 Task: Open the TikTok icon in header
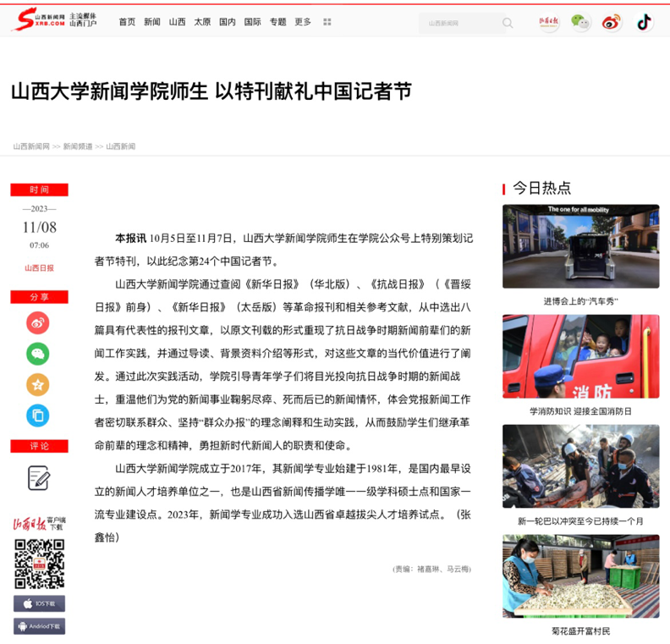pyautogui.click(x=645, y=22)
